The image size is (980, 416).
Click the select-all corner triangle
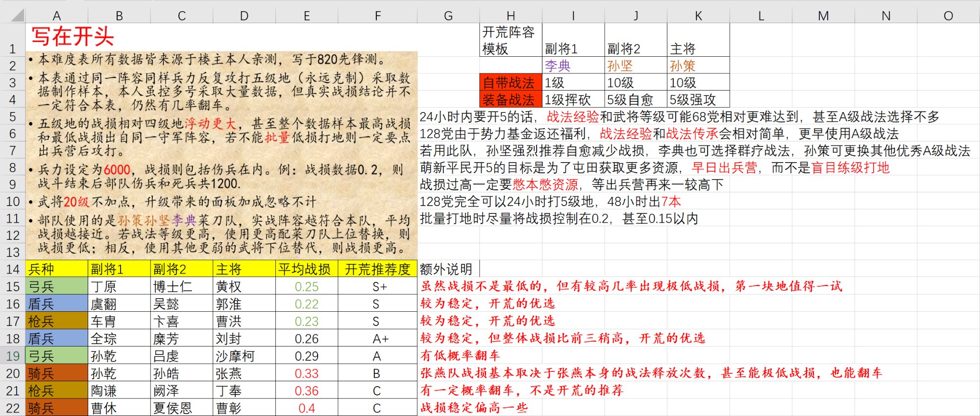[x=17, y=15]
